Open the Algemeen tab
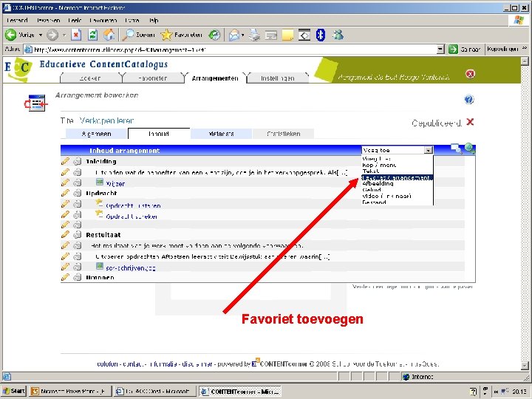Image resolution: width=532 pixels, height=399 pixels. coord(97,134)
